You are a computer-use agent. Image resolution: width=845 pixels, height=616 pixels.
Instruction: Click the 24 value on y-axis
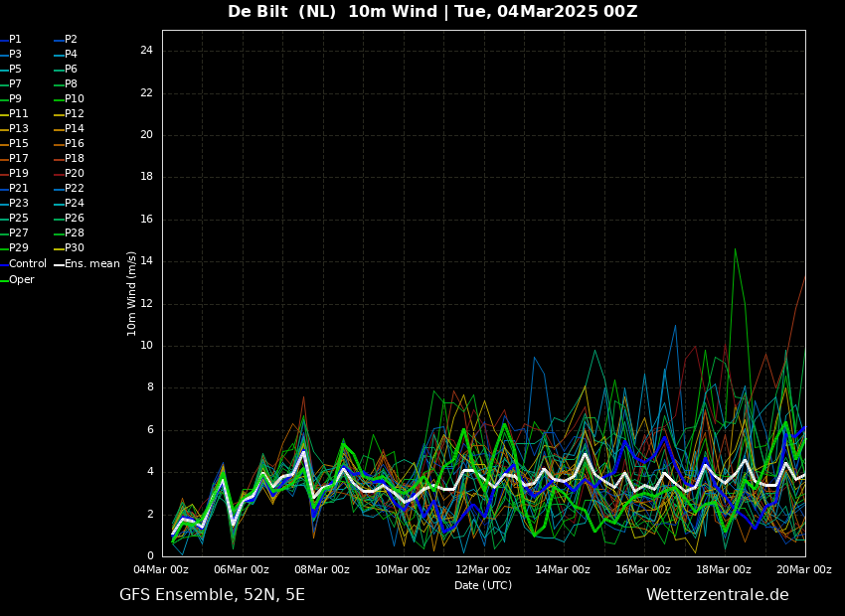146,51
